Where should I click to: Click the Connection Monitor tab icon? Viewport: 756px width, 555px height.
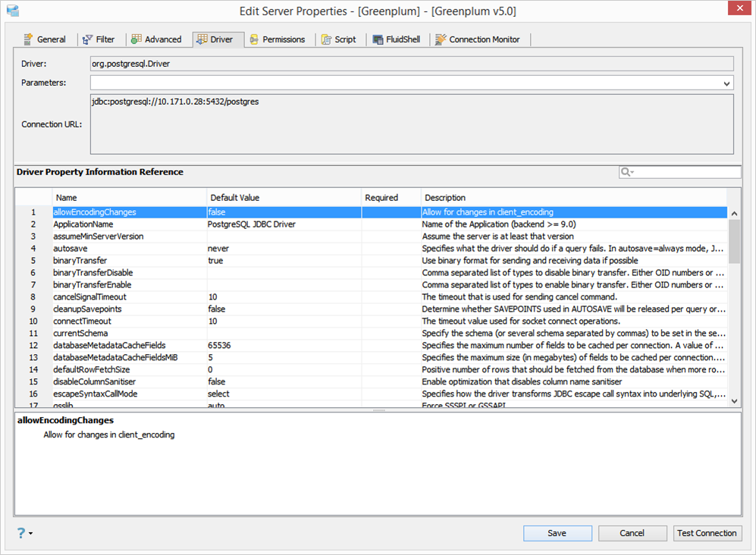click(440, 39)
